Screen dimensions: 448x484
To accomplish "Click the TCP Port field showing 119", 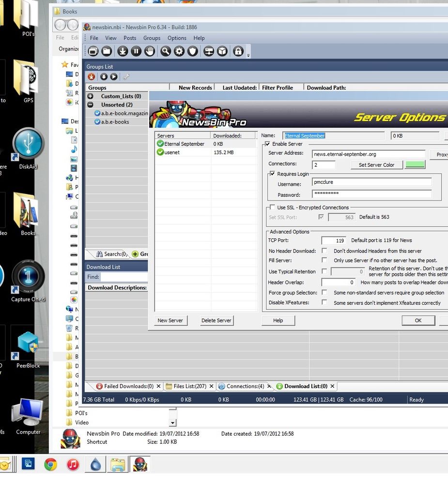I will [x=334, y=240].
